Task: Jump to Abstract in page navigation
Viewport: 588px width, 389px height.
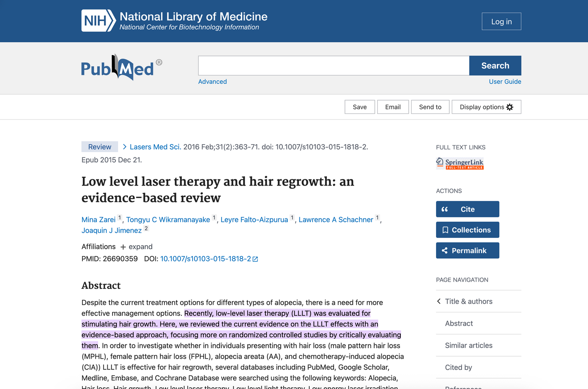Action: click(x=459, y=324)
